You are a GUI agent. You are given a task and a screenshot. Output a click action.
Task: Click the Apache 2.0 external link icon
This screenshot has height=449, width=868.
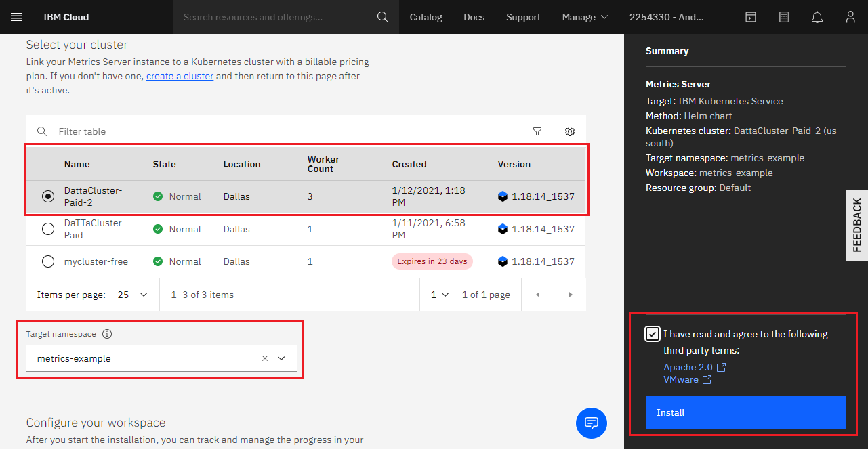point(722,367)
